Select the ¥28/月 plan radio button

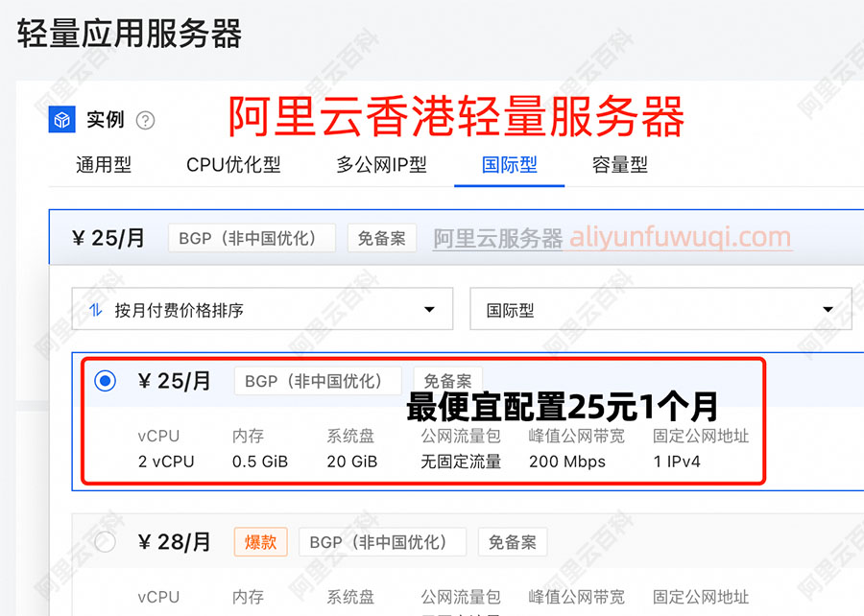[x=105, y=542]
